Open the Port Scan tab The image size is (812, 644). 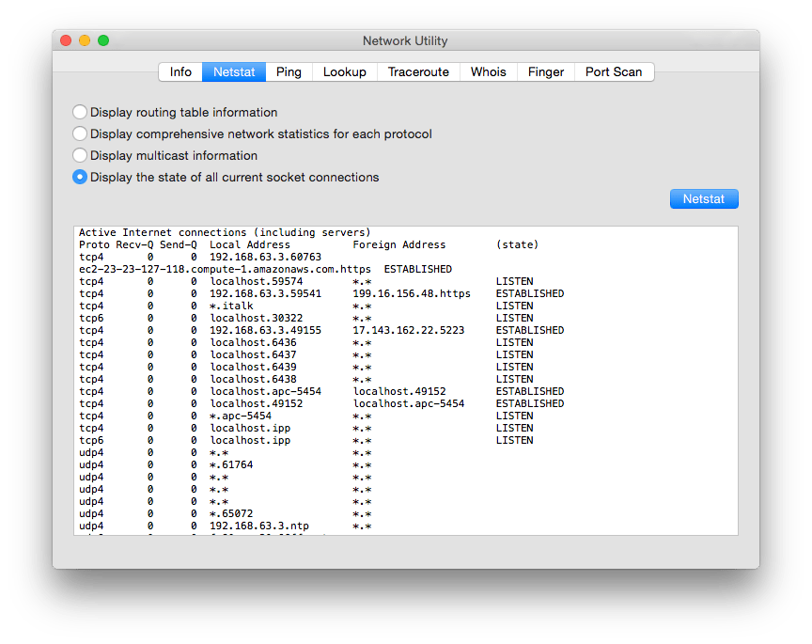614,71
